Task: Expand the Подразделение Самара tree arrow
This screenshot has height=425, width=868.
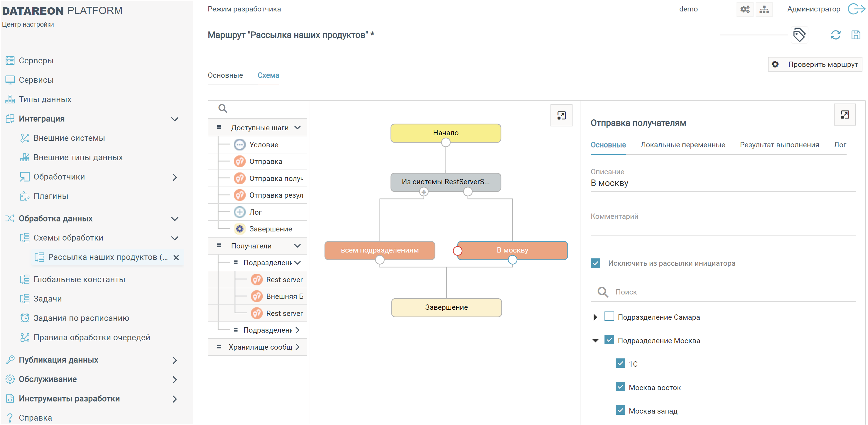Action: point(595,317)
